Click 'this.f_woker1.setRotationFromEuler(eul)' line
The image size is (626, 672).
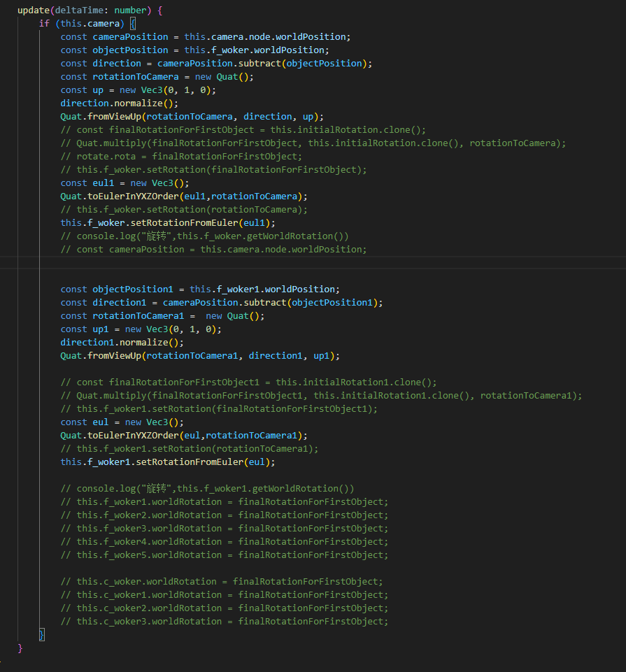(168, 462)
